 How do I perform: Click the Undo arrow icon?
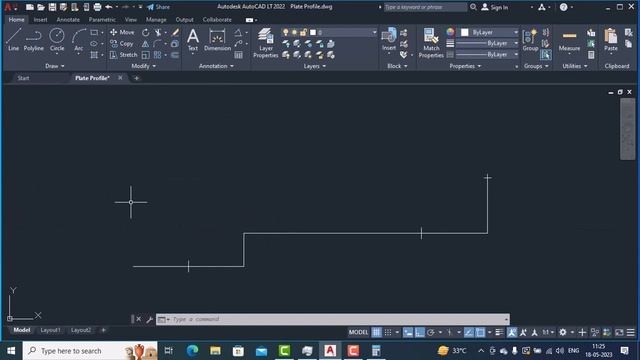[109, 7]
